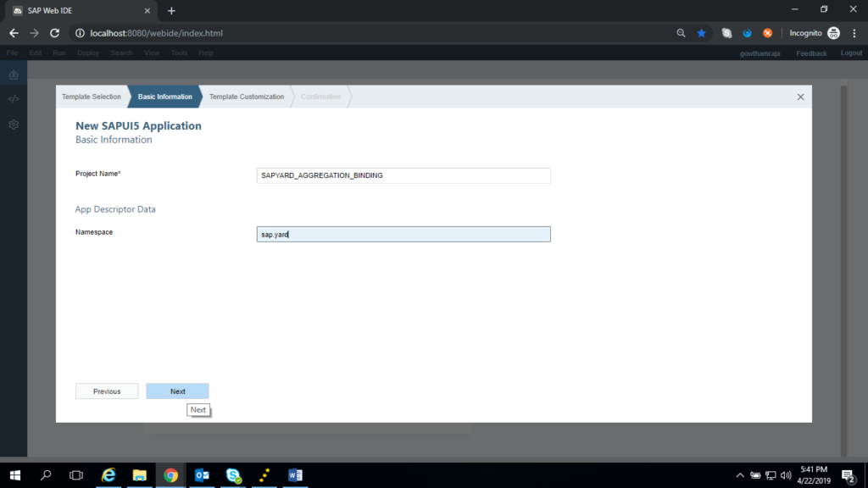Open the Edit menu
Image resolution: width=868 pixels, height=488 pixels.
(x=36, y=53)
